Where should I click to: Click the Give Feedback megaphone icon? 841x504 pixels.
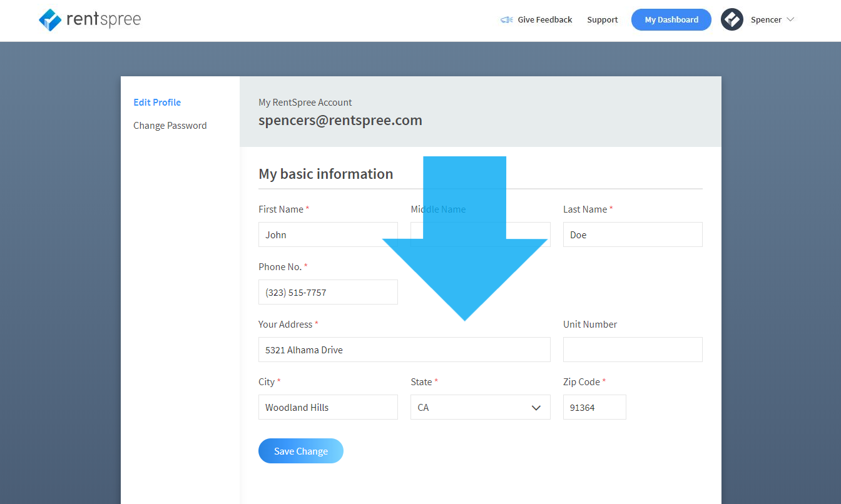506,19
